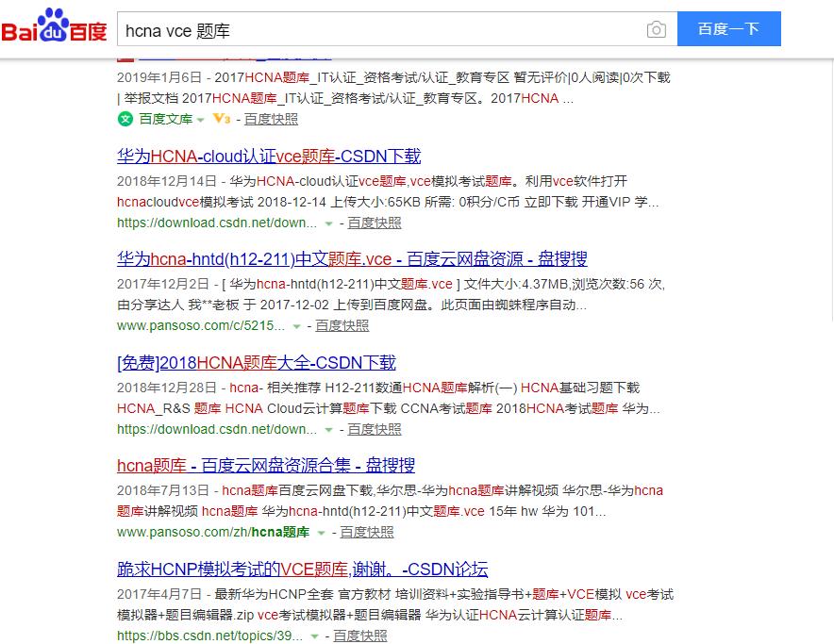Screen dimensions: 834x644
Task: Expand arrow after 2018HCNA题库大全 download.csdn.net URL
Action: 328,430
